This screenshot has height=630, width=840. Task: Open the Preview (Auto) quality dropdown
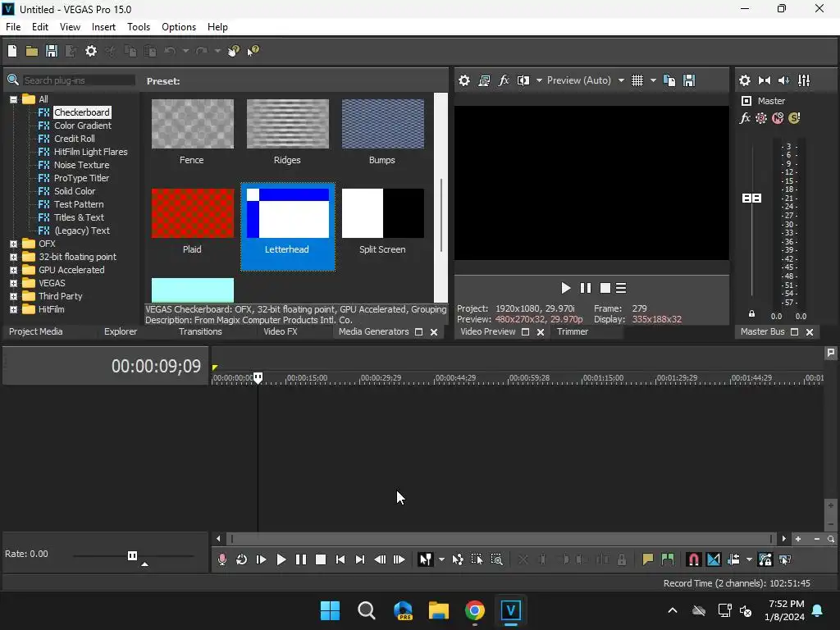(621, 80)
